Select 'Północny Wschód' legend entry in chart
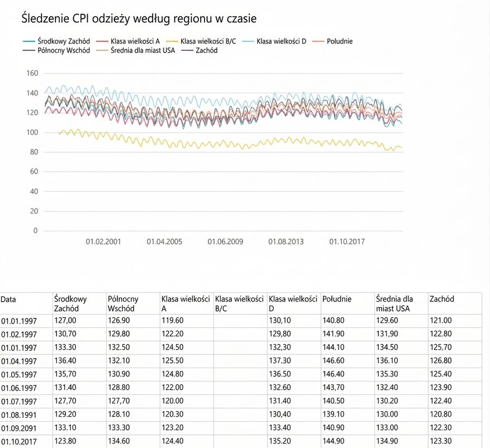This screenshot has height=448, width=490. (56, 50)
